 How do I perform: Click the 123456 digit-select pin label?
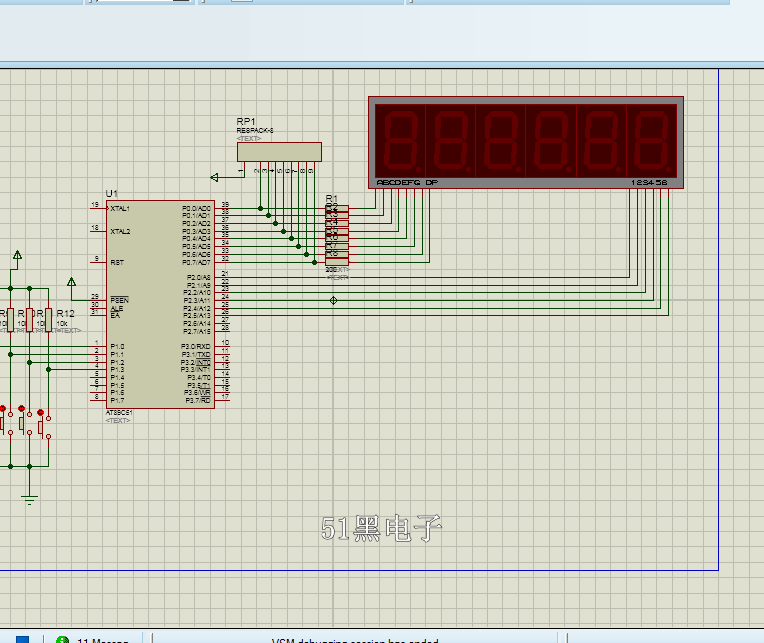point(649,182)
